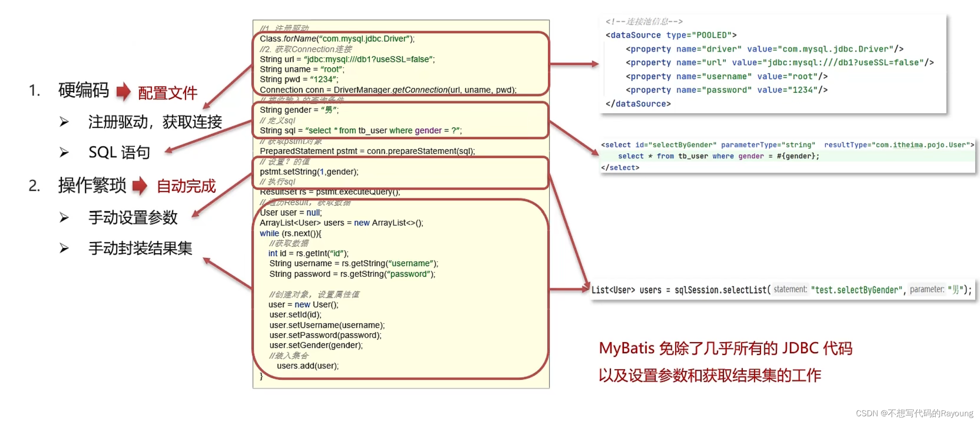Click the line String pwd = "1234"
This screenshot has height=422, width=980.
coord(299,79)
